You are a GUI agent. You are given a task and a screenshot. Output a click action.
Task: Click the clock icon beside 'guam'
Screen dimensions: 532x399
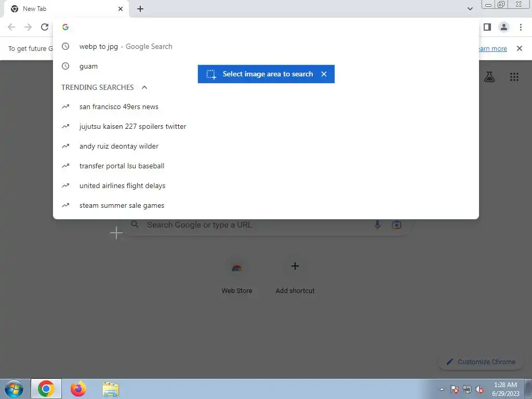click(x=65, y=66)
